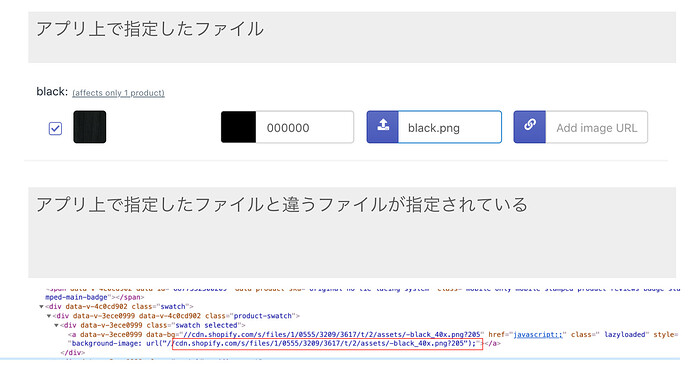
Task: Collapse the product-swatch div node
Action: pos(49,316)
